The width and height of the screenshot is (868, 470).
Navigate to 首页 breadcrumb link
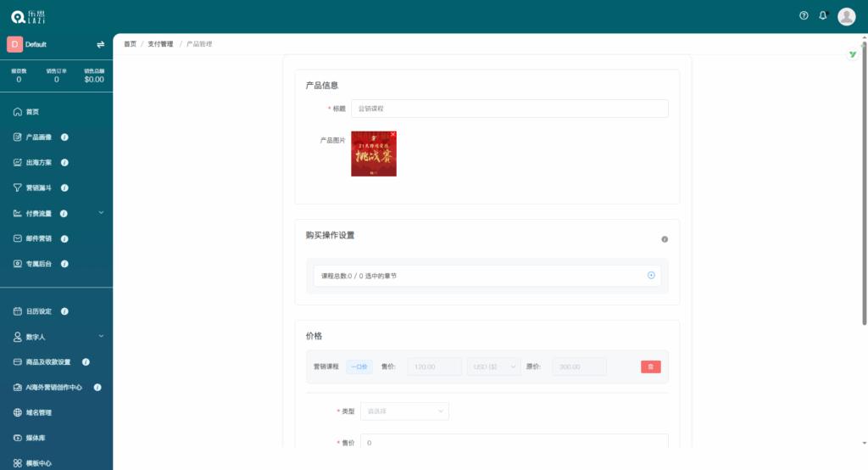[130, 44]
